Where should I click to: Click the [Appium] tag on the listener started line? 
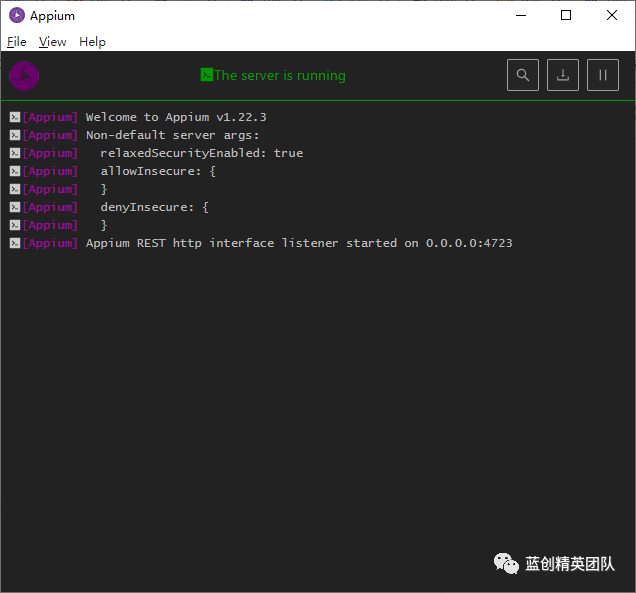(x=50, y=243)
